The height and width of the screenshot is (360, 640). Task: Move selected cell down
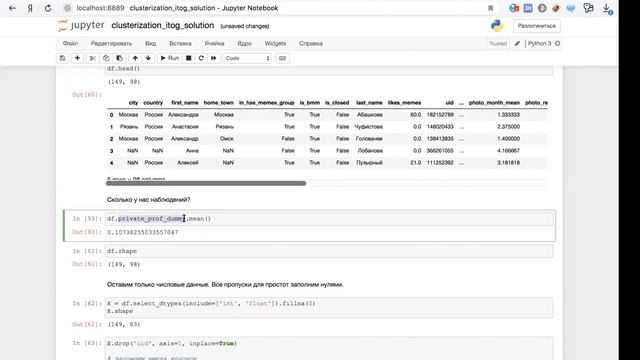click(x=148, y=58)
